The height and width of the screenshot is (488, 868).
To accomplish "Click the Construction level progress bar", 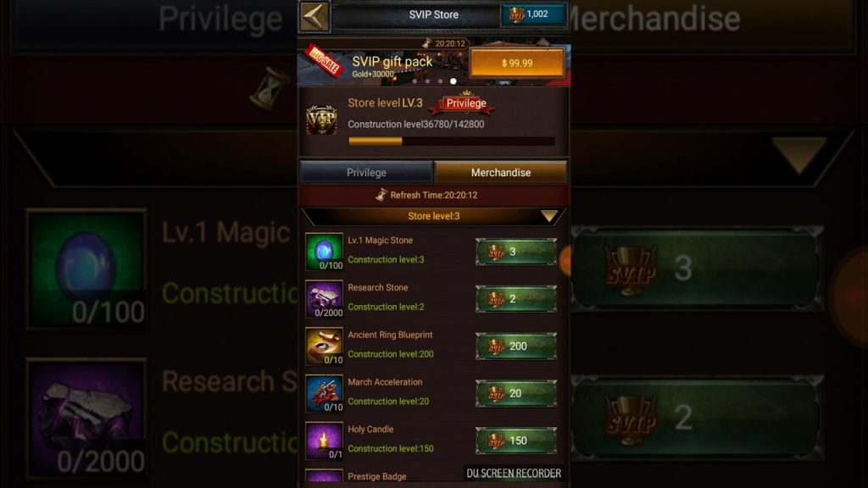I will coord(452,141).
